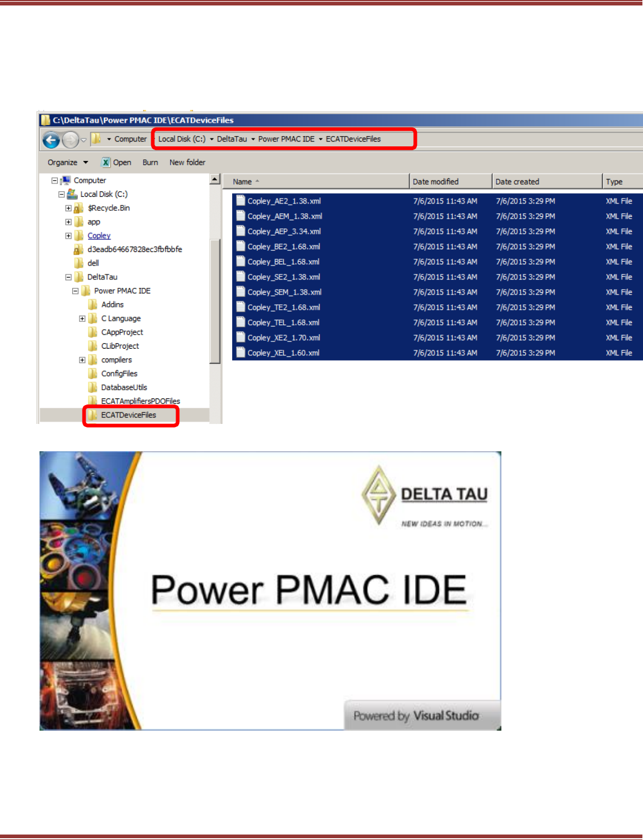The width and height of the screenshot is (643, 840).
Task: Click Power PMAC IDE splash image
Action: tap(270, 590)
